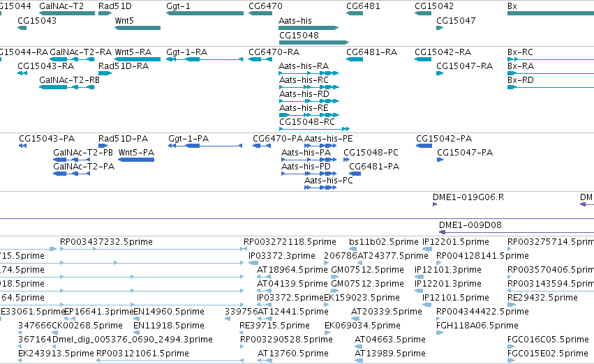Select the CG15047-RA transcript label
The height and width of the screenshot is (364, 594).
[464, 66]
